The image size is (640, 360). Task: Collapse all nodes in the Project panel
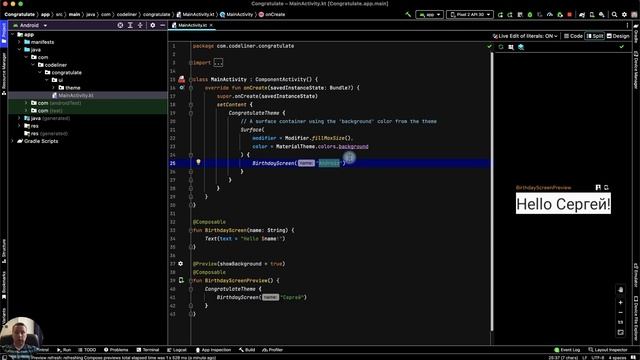140,25
